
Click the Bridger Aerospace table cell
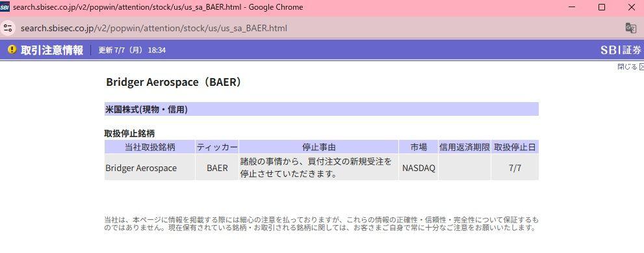coord(150,167)
